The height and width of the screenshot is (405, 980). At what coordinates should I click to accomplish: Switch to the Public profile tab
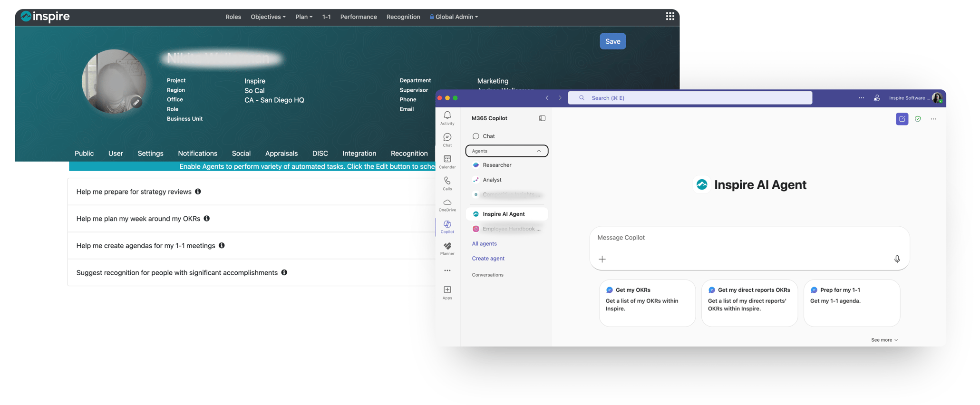pos(84,154)
